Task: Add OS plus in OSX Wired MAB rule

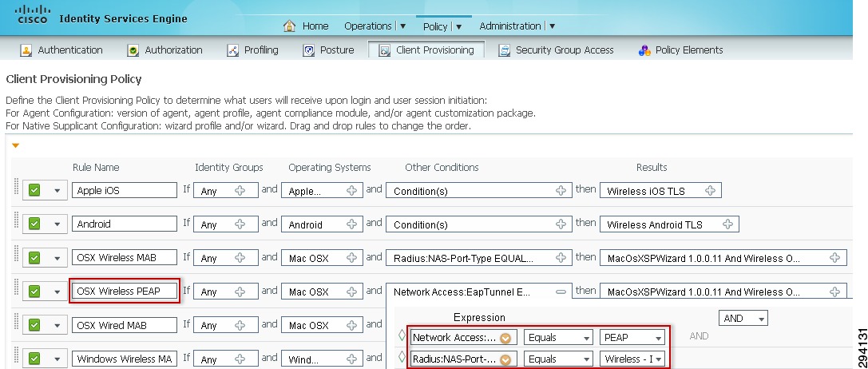Action: click(351, 325)
